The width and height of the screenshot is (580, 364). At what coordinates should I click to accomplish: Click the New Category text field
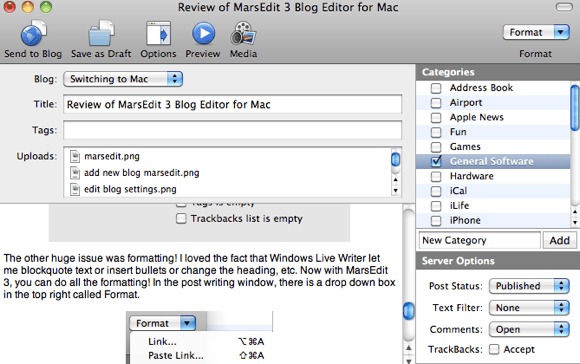coord(480,240)
